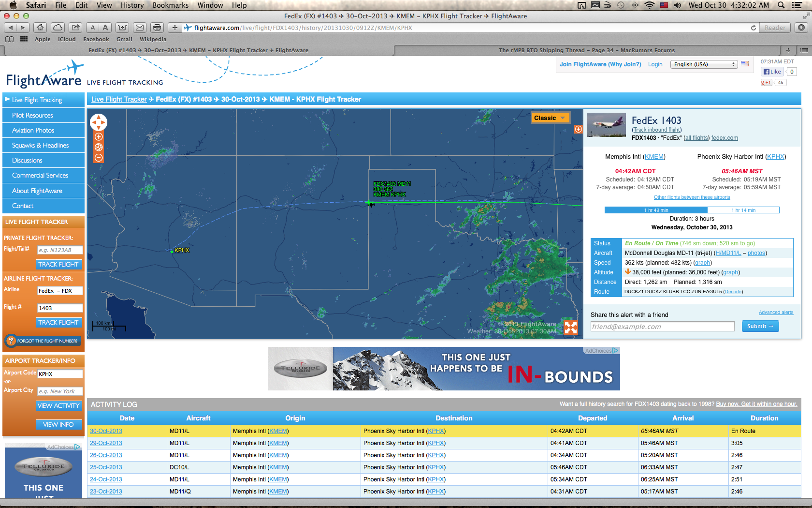Open Spotlight search magnifier icon
The image size is (812, 508).
(781, 5)
